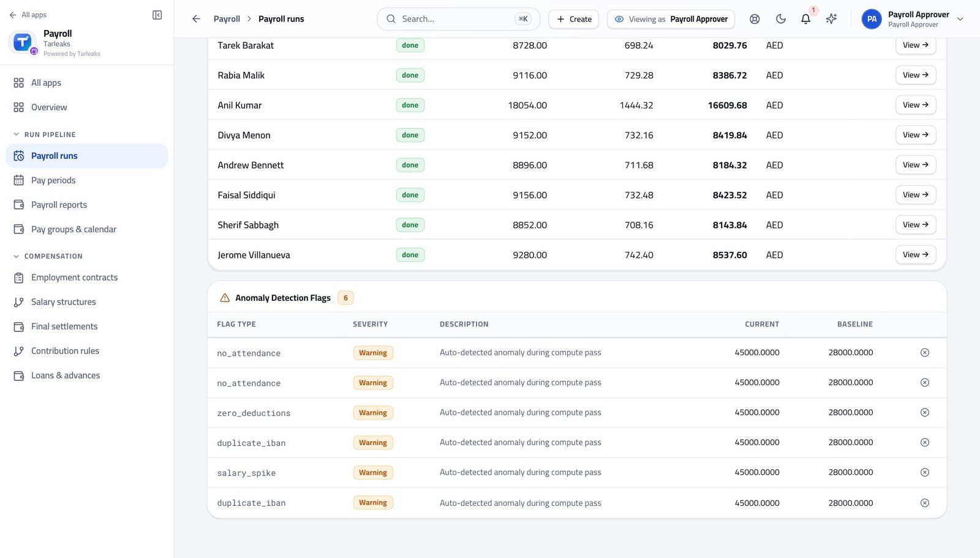View Jerome Villanueva's payslip

[x=916, y=255]
